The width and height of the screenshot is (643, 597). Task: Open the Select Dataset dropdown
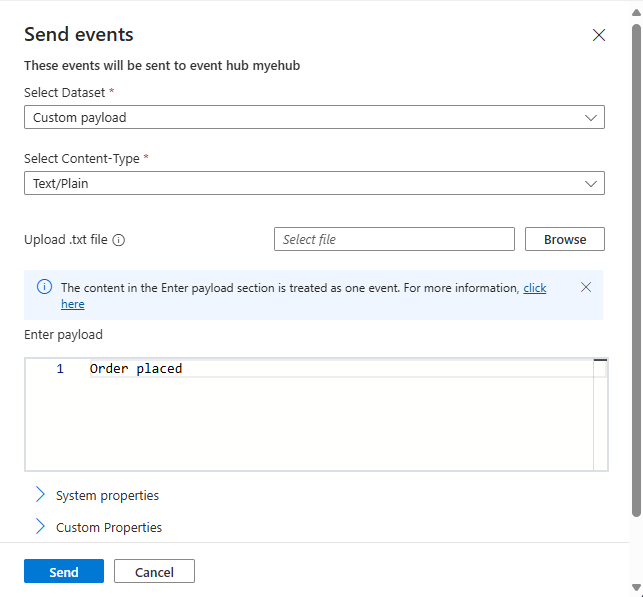coord(314,117)
